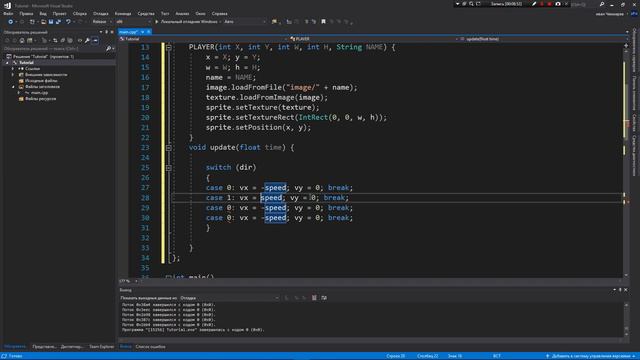Click the pin icon of Solution Explorer panel
Screen dimensions: 640x360
[x=107, y=32]
